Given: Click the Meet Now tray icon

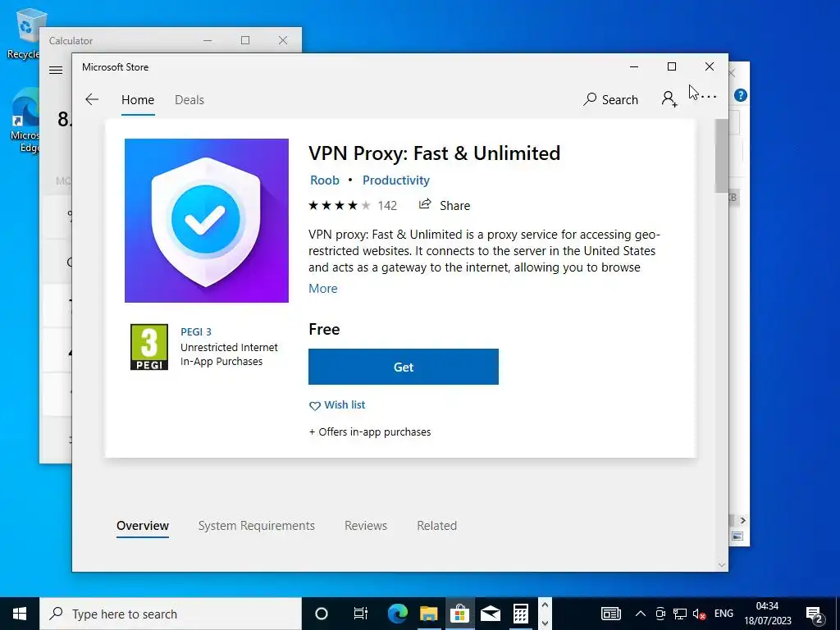Looking at the screenshot, I should 660,614.
